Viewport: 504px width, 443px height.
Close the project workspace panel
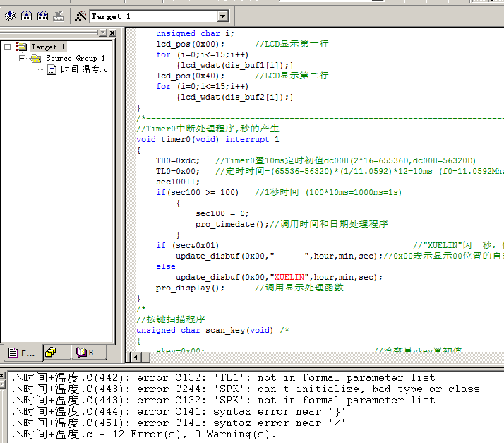click(112, 33)
